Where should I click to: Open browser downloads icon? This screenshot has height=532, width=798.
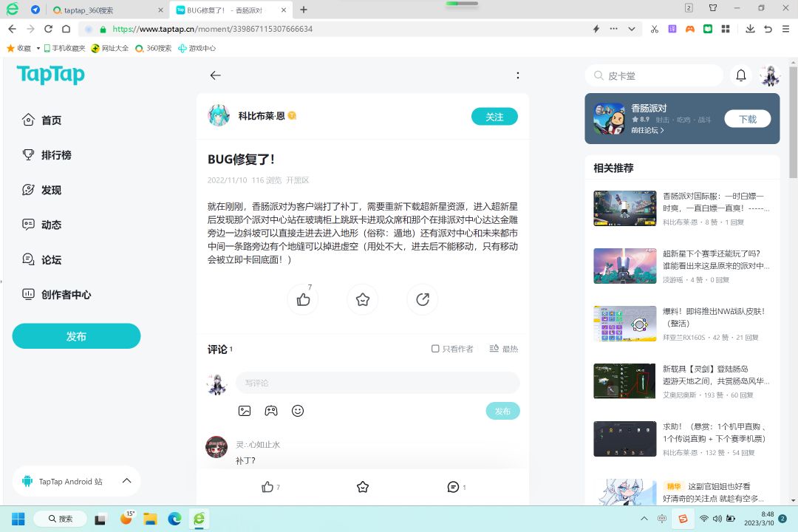pyautogui.click(x=750, y=29)
